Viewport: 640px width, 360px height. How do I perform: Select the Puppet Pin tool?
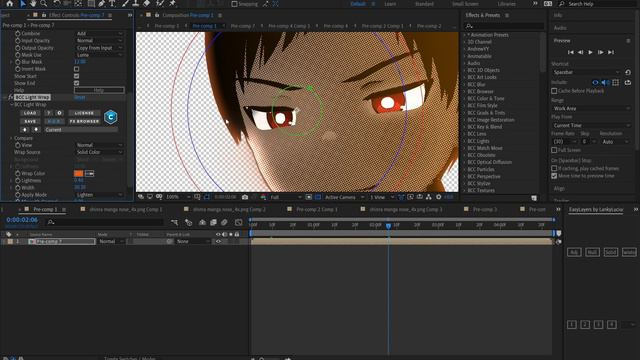(x=173, y=4)
